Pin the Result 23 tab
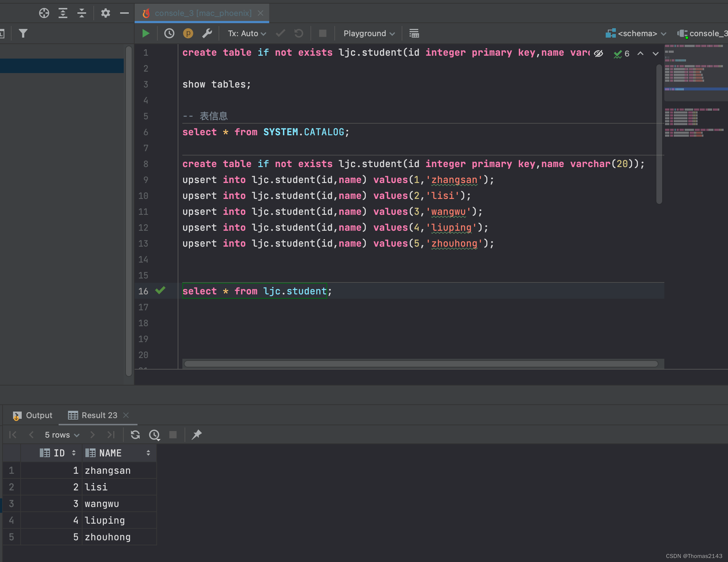 click(x=196, y=435)
